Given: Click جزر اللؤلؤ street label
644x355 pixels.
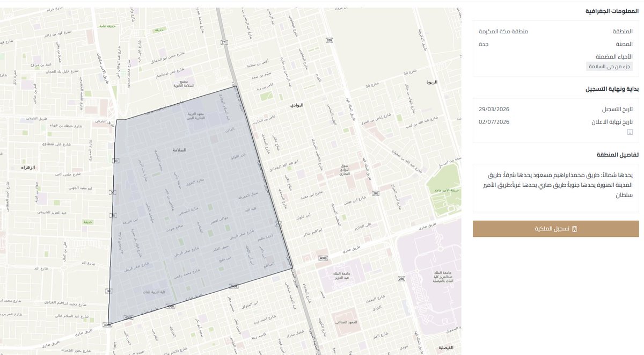Looking at the screenshot, I should coord(238,157).
